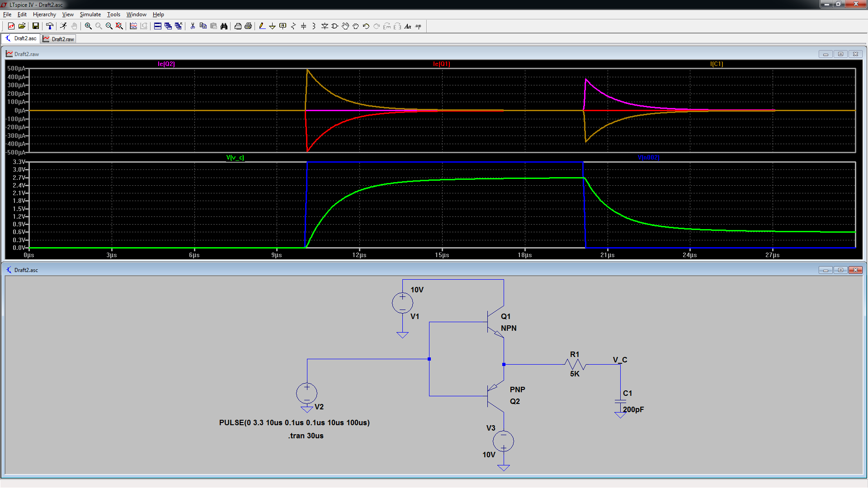Run simulation with the running man icon
The width and height of the screenshot is (868, 488).
[64, 26]
